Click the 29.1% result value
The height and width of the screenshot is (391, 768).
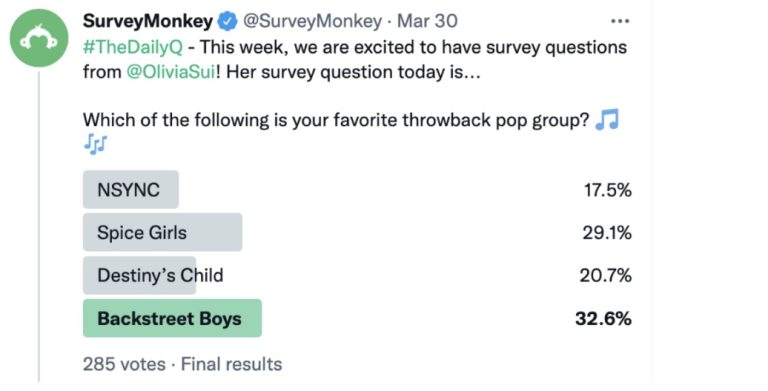click(607, 233)
